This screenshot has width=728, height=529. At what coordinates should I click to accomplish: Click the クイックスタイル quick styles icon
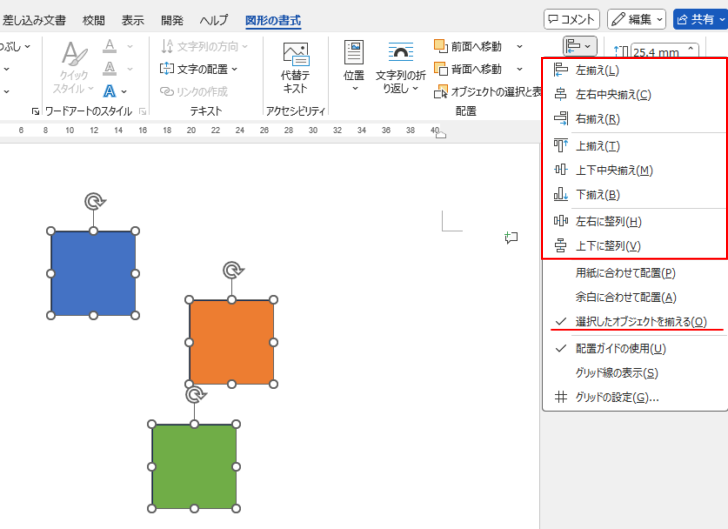(x=74, y=54)
